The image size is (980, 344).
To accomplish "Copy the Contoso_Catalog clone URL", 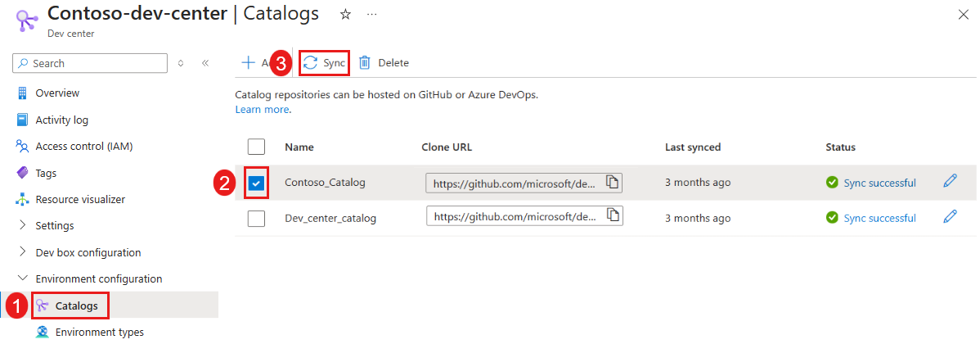I will coord(612,182).
